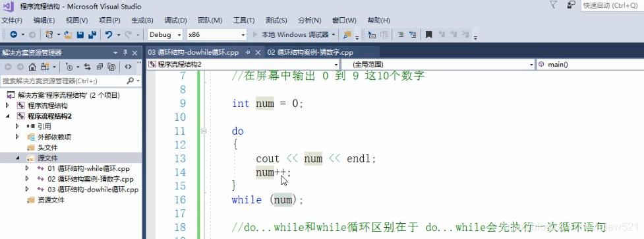This screenshot has height=239, width=644.
Task: Open the 生成(B) menu
Action: pyautogui.click(x=142, y=20)
